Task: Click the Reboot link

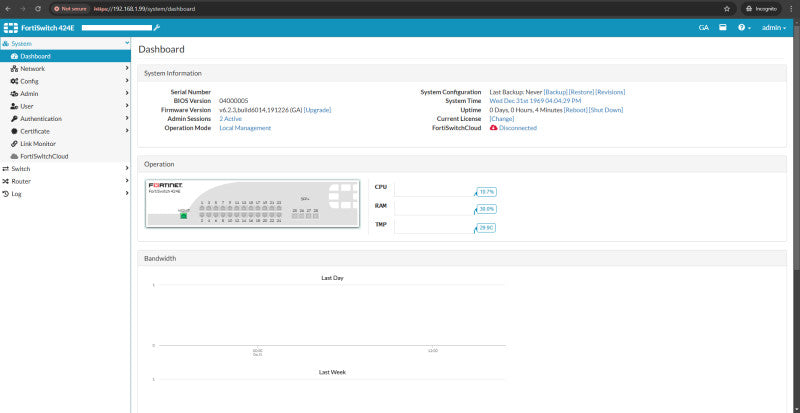Action: (x=576, y=110)
